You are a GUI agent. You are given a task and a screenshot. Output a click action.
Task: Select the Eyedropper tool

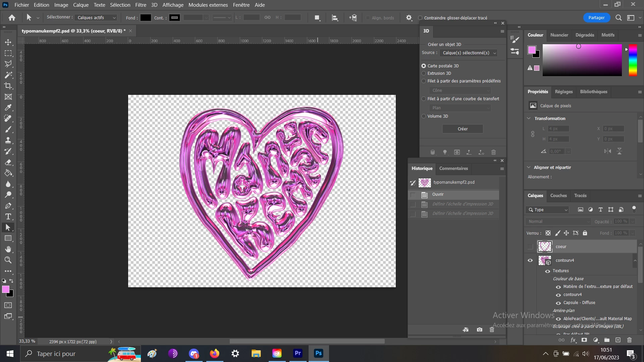8,108
